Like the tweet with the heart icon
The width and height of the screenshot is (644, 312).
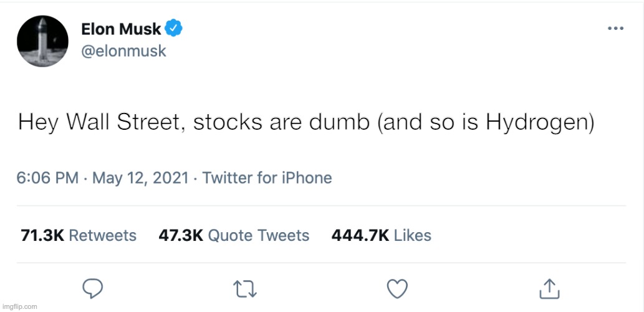click(397, 288)
